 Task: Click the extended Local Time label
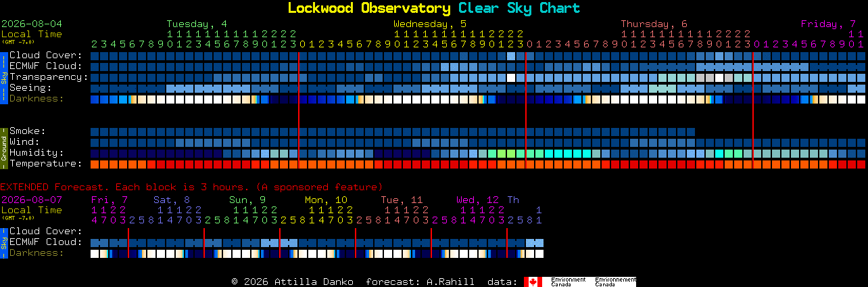(x=32, y=210)
